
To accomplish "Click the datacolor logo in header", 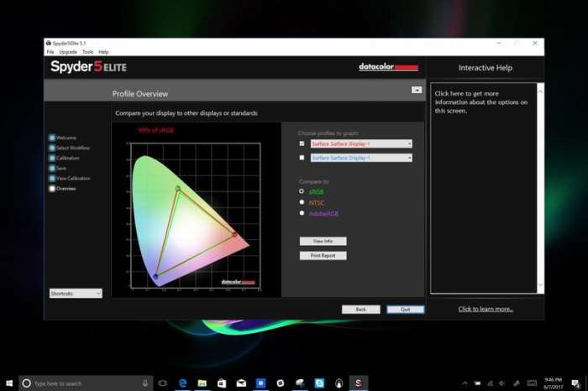I will [388, 67].
